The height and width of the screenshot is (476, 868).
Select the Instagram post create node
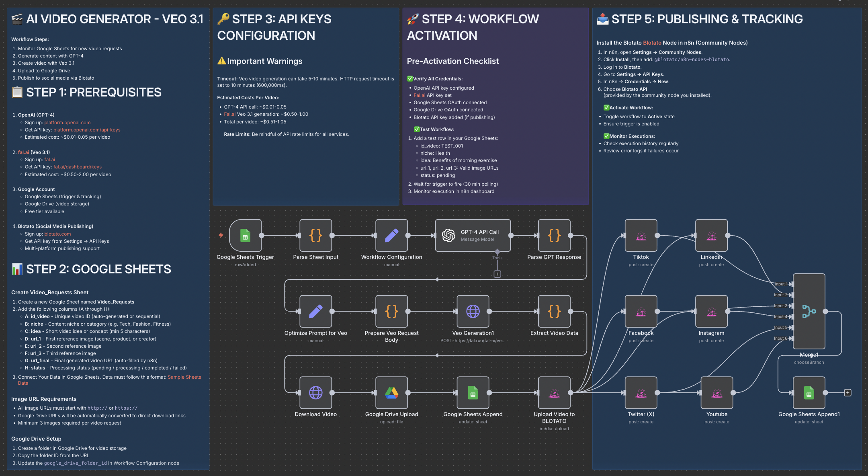point(711,312)
